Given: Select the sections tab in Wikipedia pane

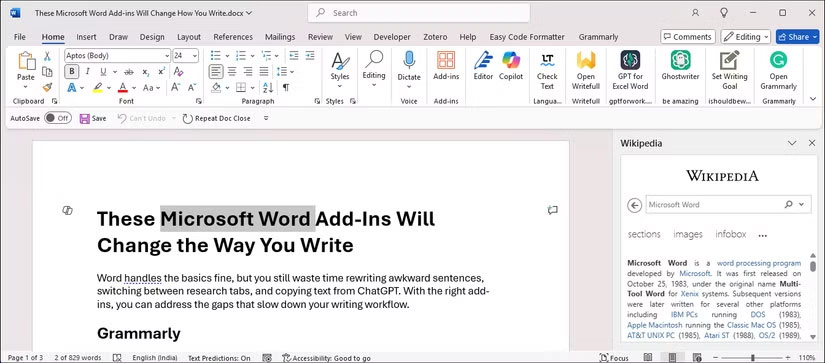Looking at the screenshot, I should (644, 234).
